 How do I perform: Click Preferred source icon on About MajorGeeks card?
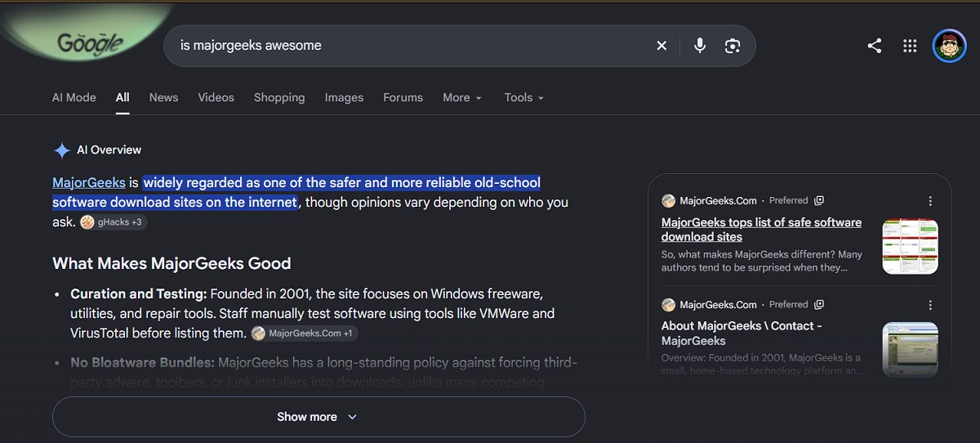coord(819,304)
